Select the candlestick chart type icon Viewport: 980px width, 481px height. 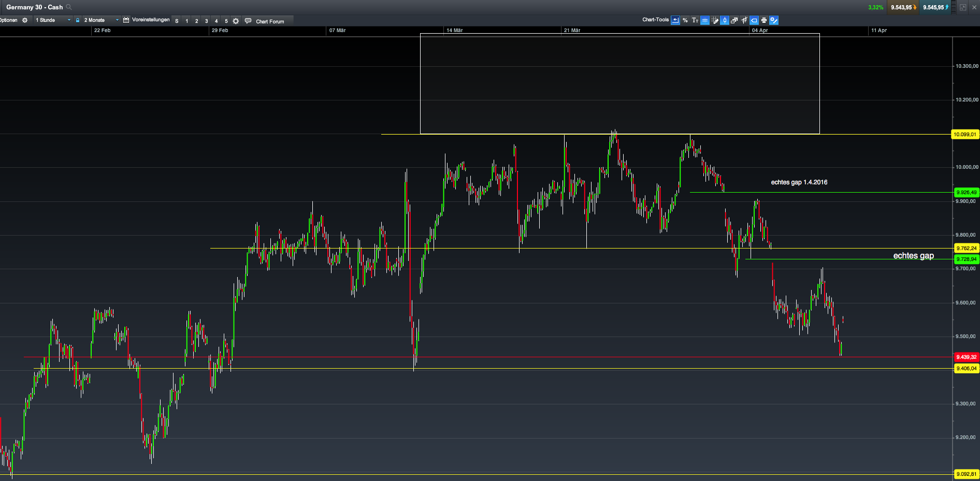[725, 20]
